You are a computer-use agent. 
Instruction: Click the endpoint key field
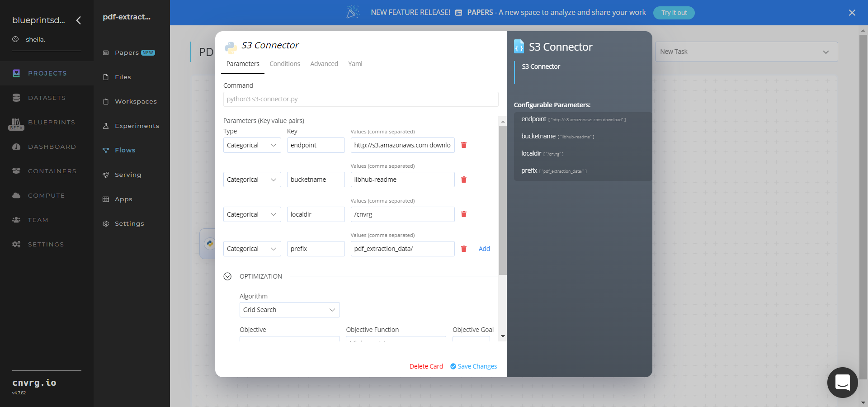pyautogui.click(x=316, y=145)
